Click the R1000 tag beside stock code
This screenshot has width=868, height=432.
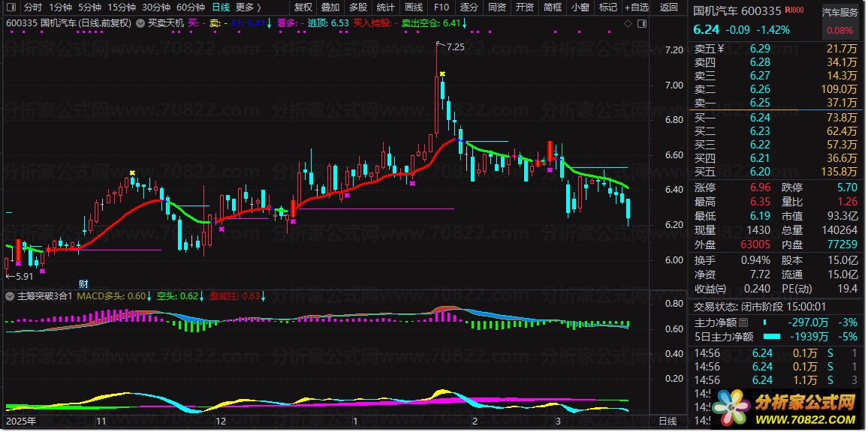coord(796,10)
